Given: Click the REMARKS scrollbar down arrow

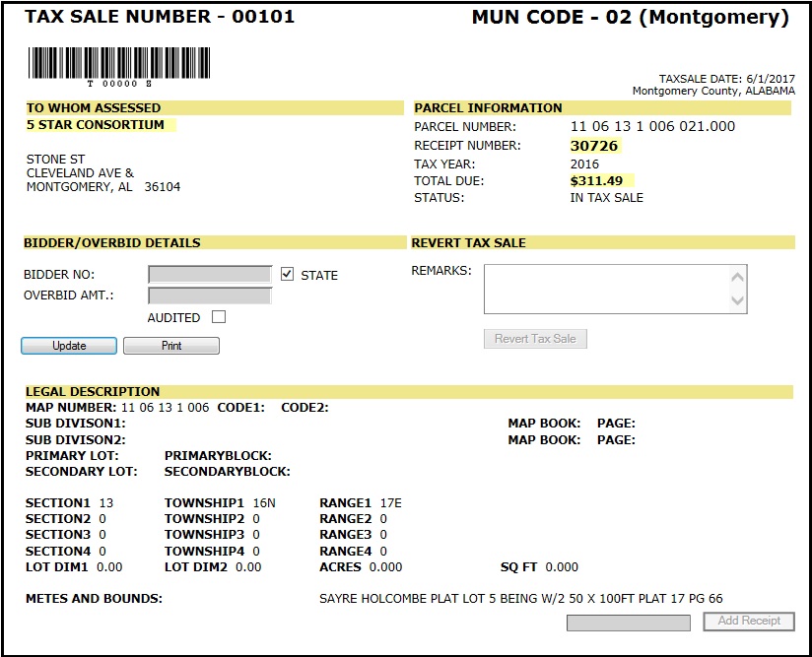Looking at the screenshot, I should tap(737, 301).
